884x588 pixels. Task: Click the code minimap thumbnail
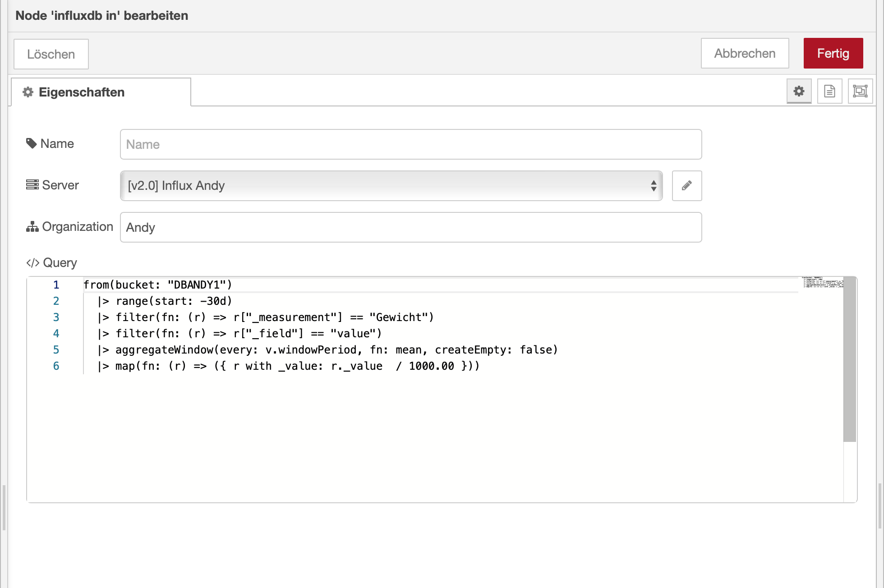click(x=822, y=282)
